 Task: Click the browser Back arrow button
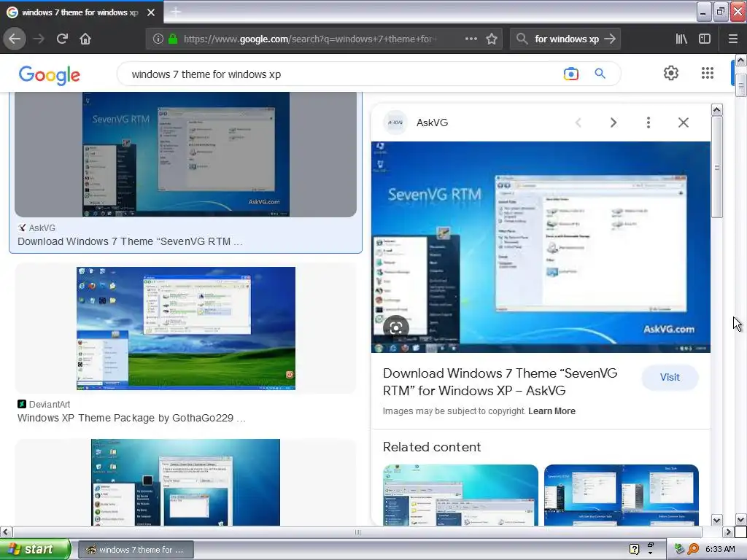click(x=15, y=39)
